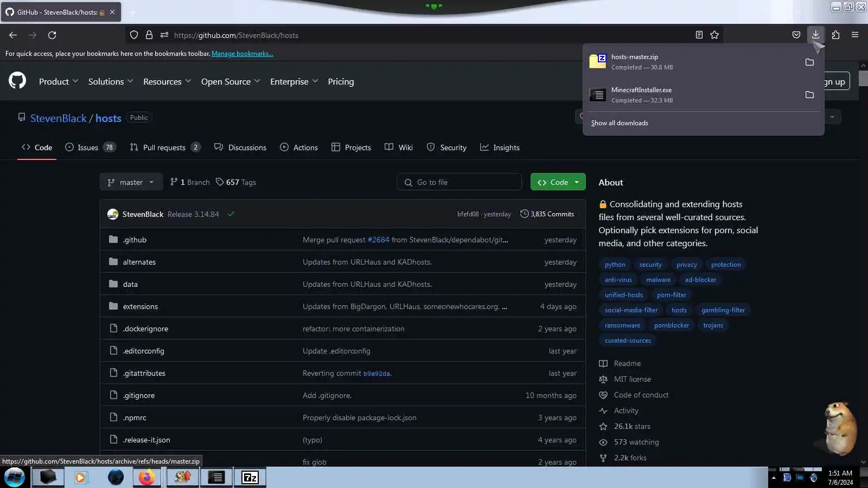Click the Manage bookmarks link

(242, 54)
